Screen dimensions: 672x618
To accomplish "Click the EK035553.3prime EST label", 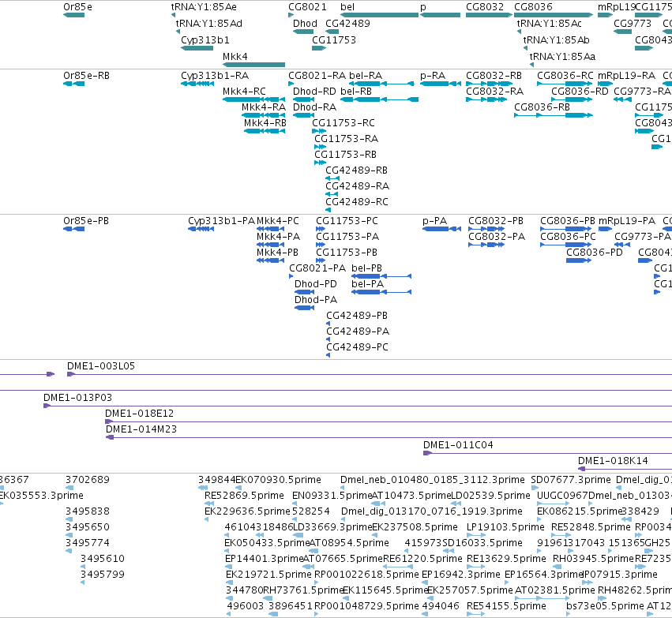I will pyautogui.click(x=42, y=496).
